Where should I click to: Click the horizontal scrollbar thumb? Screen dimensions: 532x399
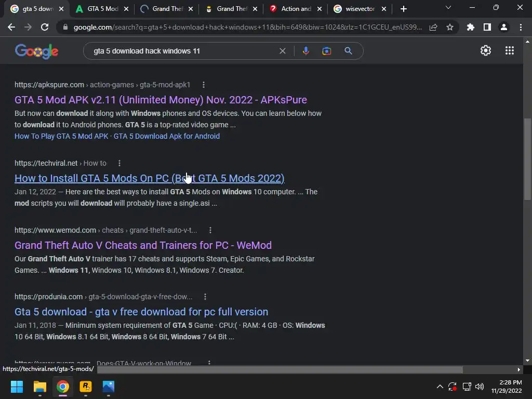point(280,369)
